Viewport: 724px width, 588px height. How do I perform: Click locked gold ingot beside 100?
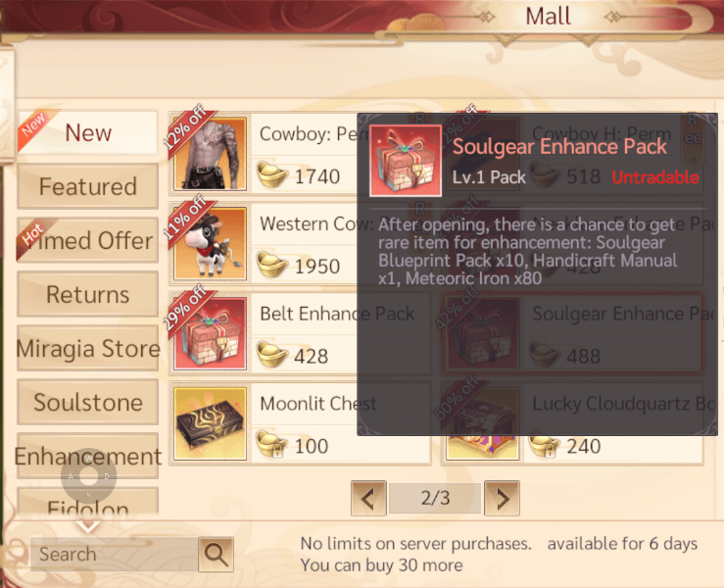272,444
